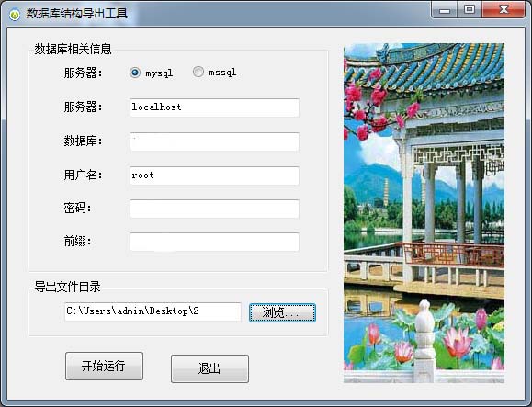Select the mysql server type

(135, 73)
